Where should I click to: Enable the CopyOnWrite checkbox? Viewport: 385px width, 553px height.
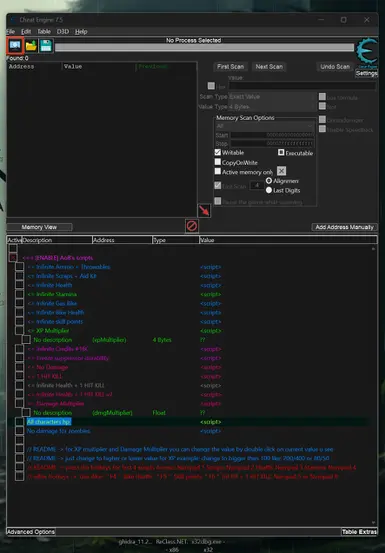coord(218,162)
